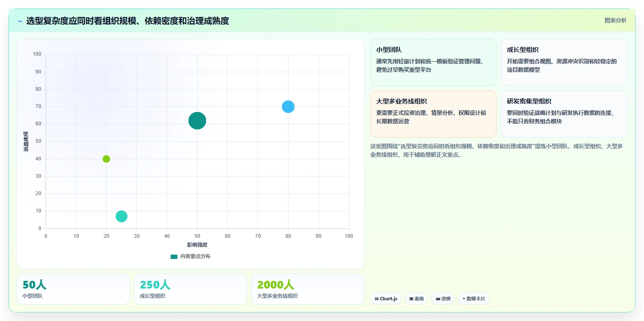
Task: Click y-axis tick label 90
Action: (x=38, y=72)
